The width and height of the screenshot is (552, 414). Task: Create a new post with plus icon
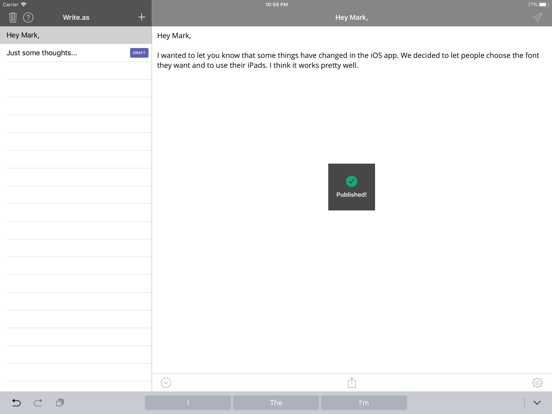click(x=142, y=17)
